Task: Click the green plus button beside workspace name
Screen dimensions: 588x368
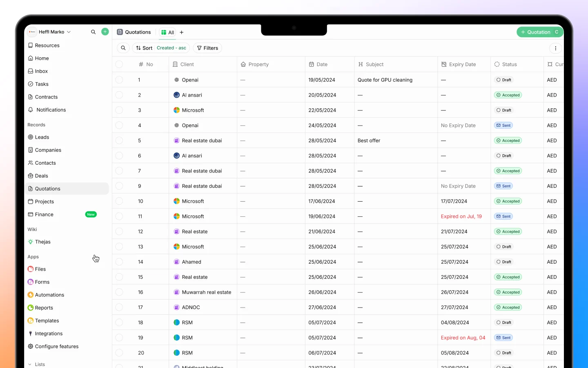Action: click(x=105, y=31)
